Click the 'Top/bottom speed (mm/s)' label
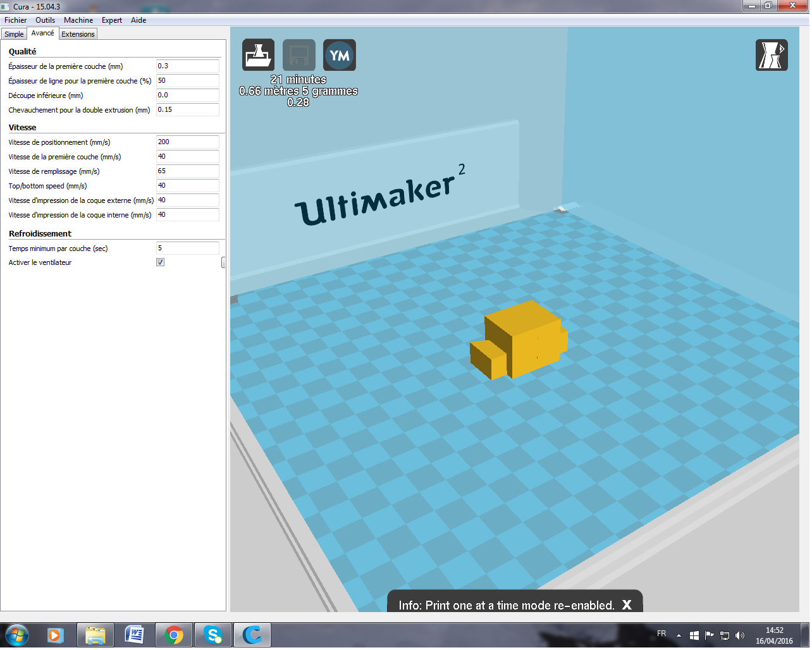This screenshot has width=812, height=650. [x=47, y=186]
